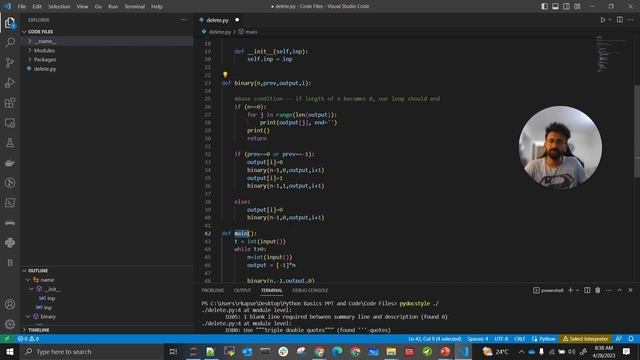Click the editor vertical scrollbar

point(637,131)
